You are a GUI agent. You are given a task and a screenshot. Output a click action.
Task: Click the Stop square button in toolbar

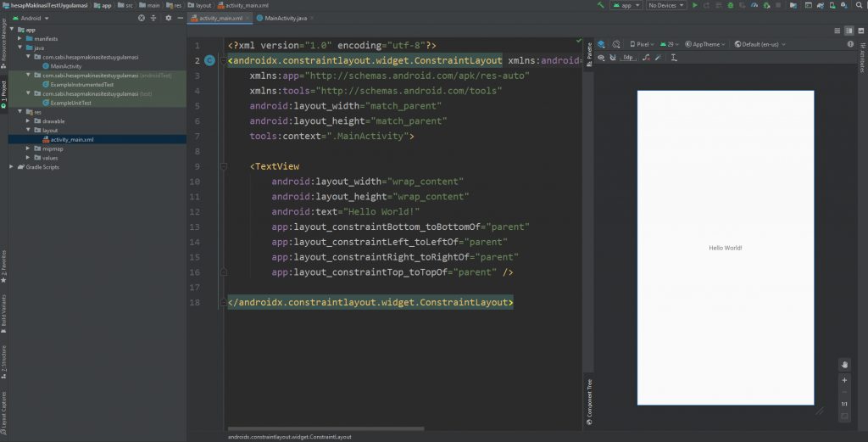tap(778, 5)
